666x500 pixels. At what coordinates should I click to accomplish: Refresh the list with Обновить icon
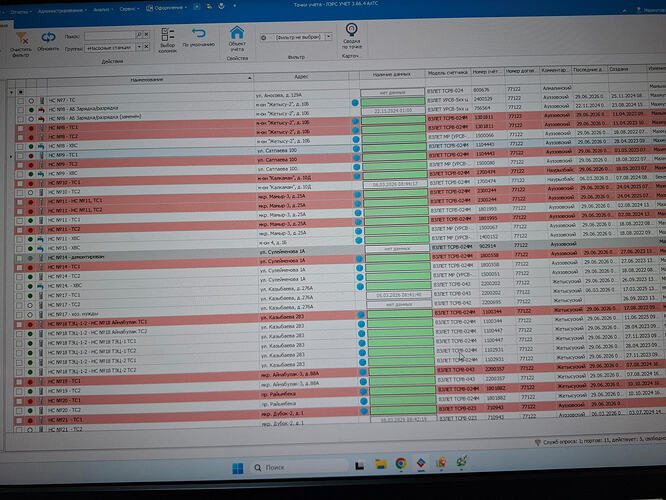coord(48,38)
